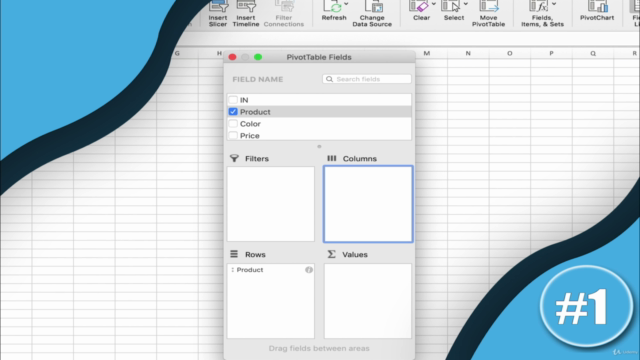Click the Columns area icon
This screenshot has width=640, height=360.
(332, 158)
